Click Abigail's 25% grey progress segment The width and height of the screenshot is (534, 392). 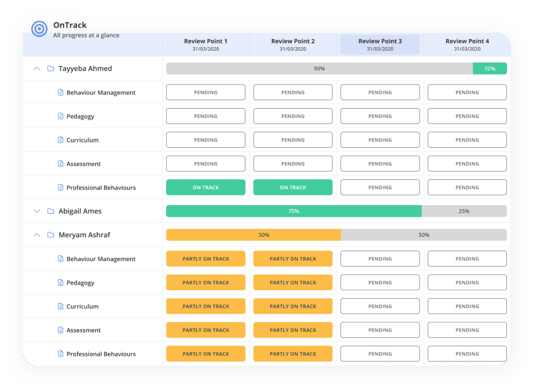click(x=464, y=211)
